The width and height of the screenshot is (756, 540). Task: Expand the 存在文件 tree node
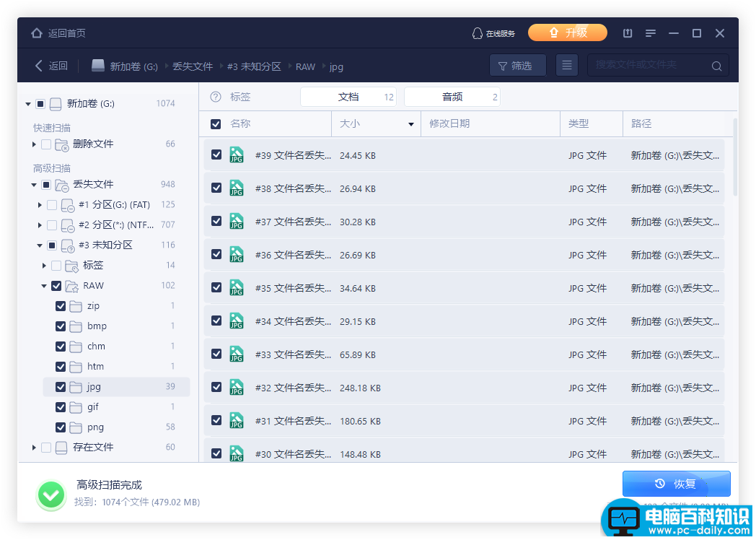pyautogui.click(x=34, y=448)
